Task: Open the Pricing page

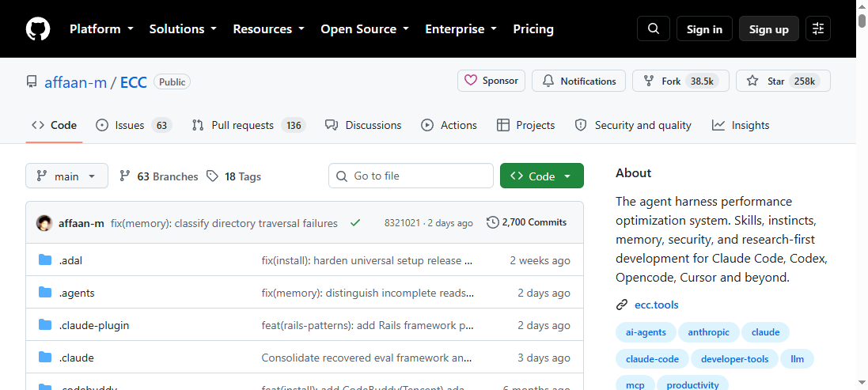Action: pos(533,28)
